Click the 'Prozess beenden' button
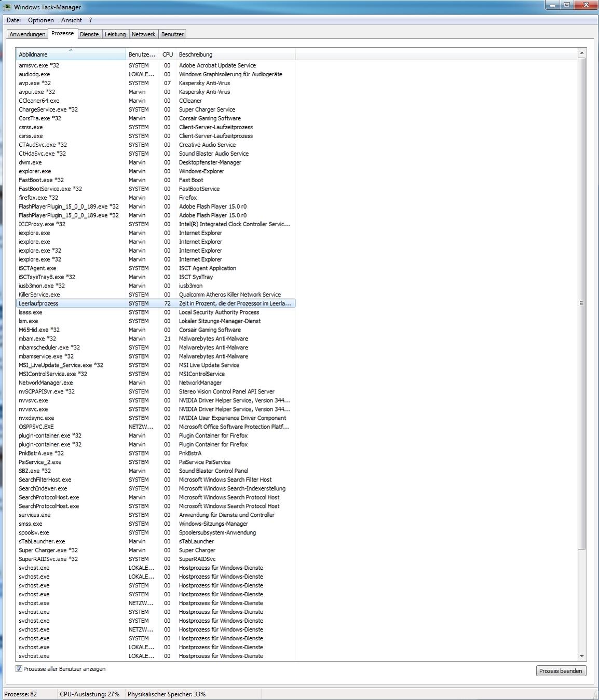Image resolution: width=599 pixels, height=700 pixels. coord(561,671)
